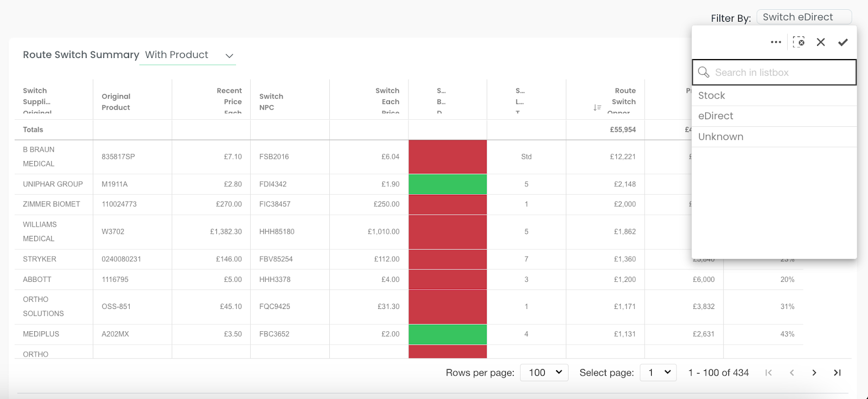The width and height of the screenshot is (868, 399).
Task: Click the green cell in the UNIPHAR GROUP row
Action: pyautogui.click(x=448, y=184)
